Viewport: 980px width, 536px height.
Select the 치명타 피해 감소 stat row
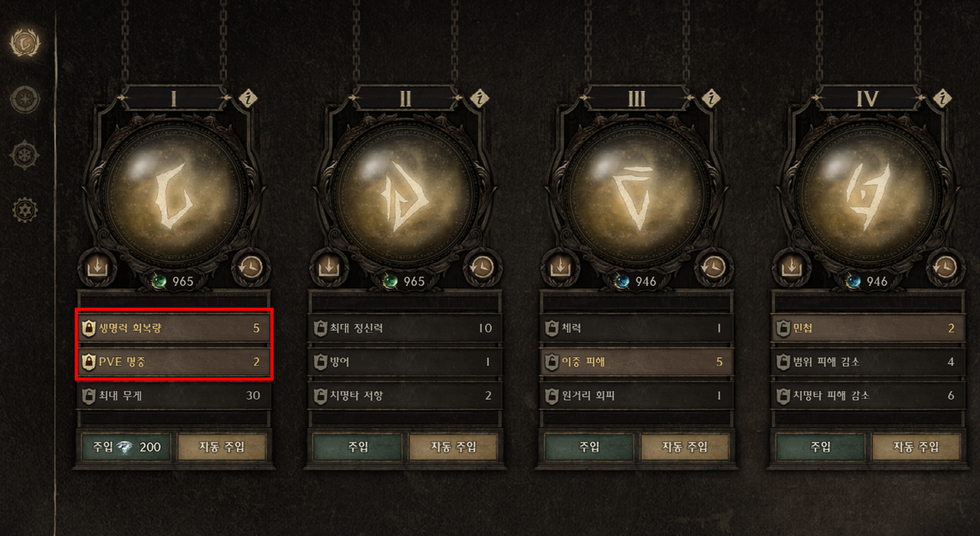868,396
